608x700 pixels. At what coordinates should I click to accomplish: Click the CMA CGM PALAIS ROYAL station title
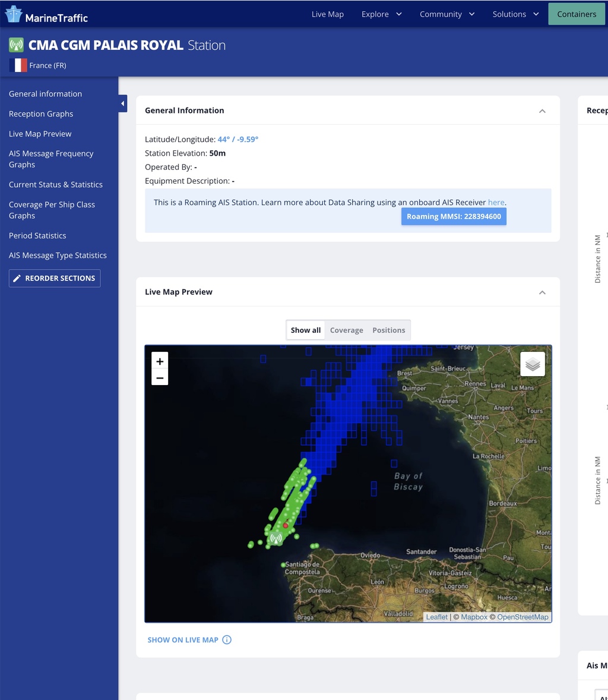point(106,45)
